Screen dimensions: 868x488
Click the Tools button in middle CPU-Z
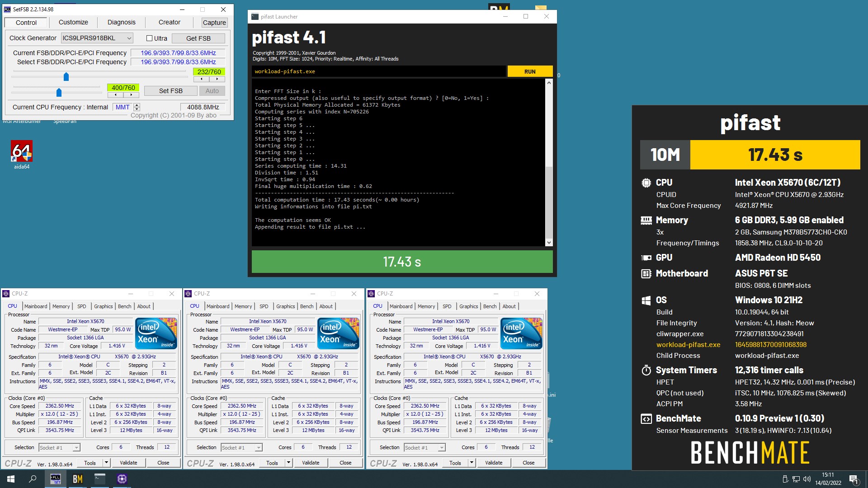pyautogui.click(x=272, y=463)
